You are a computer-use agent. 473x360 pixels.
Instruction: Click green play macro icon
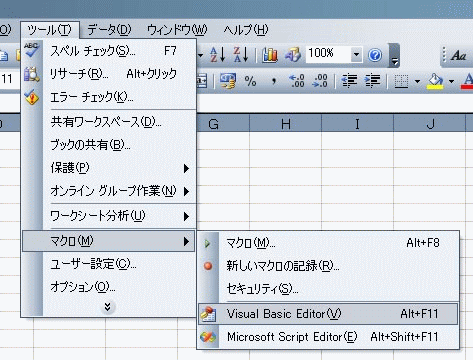(x=207, y=244)
